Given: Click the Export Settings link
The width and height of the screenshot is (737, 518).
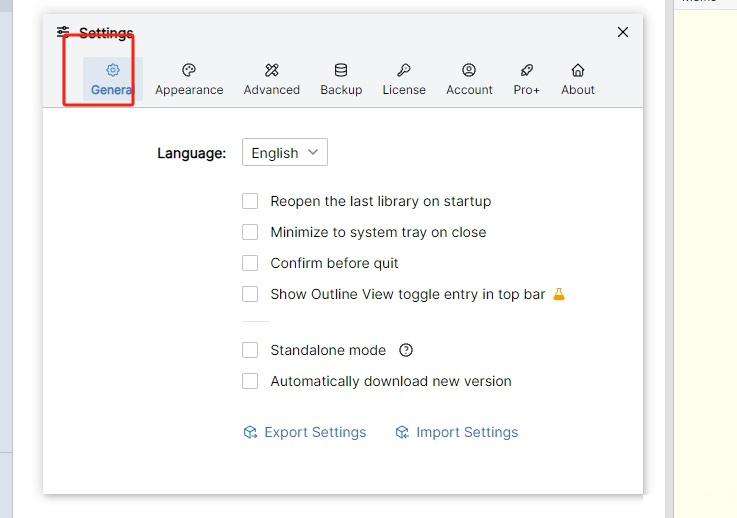Looking at the screenshot, I should [305, 432].
